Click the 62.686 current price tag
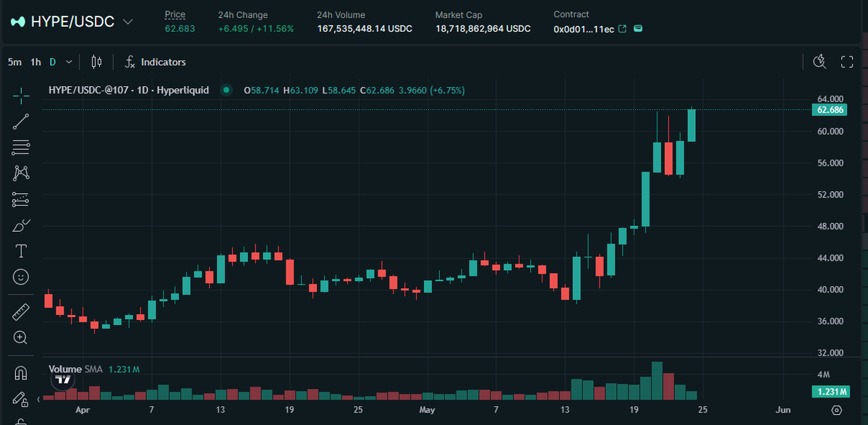 (x=830, y=110)
